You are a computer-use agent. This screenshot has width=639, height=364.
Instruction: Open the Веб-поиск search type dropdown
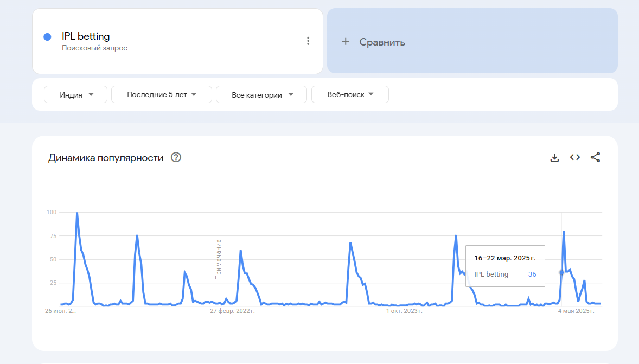pos(350,94)
